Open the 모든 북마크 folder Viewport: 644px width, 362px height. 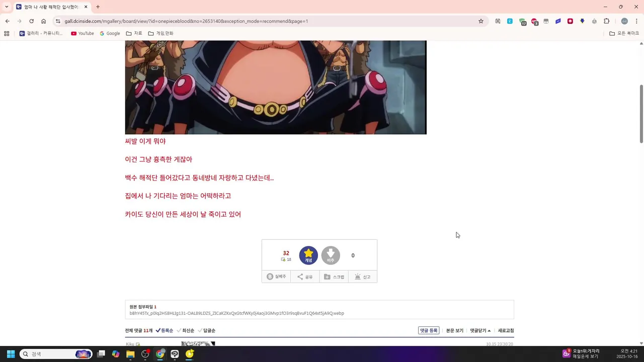click(x=624, y=33)
